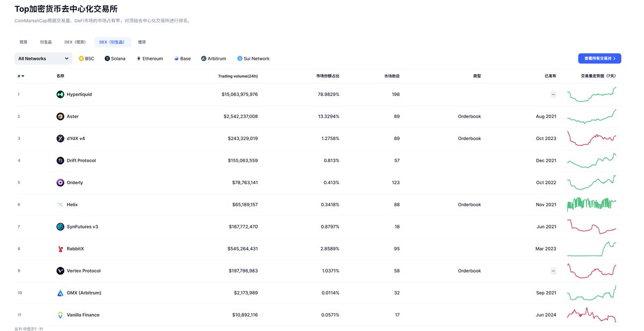Viewport: 644px width, 331px height.
Task: Click the Arbitrum network icon
Action: click(x=203, y=58)
